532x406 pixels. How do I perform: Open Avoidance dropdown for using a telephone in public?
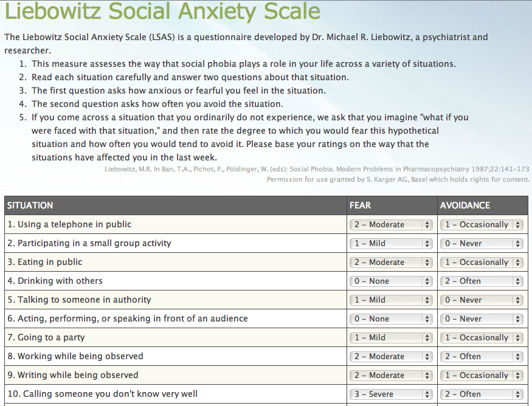(x=482, y=224)
